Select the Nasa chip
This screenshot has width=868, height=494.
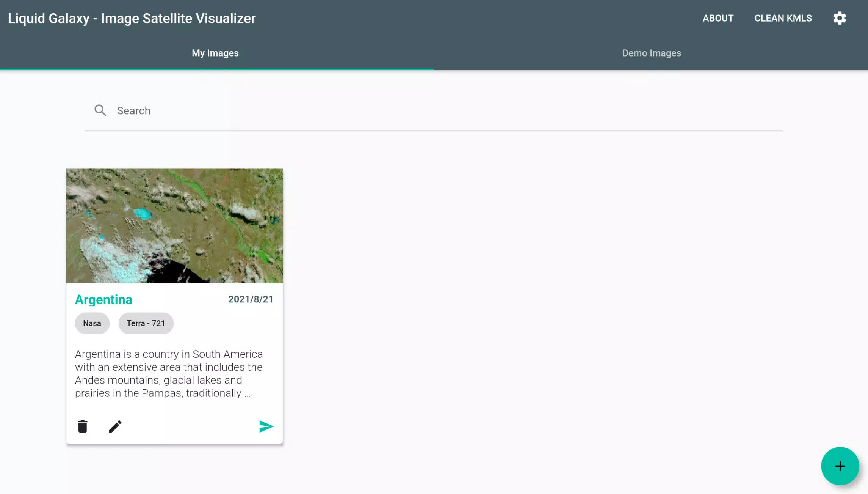click(92, 323)
